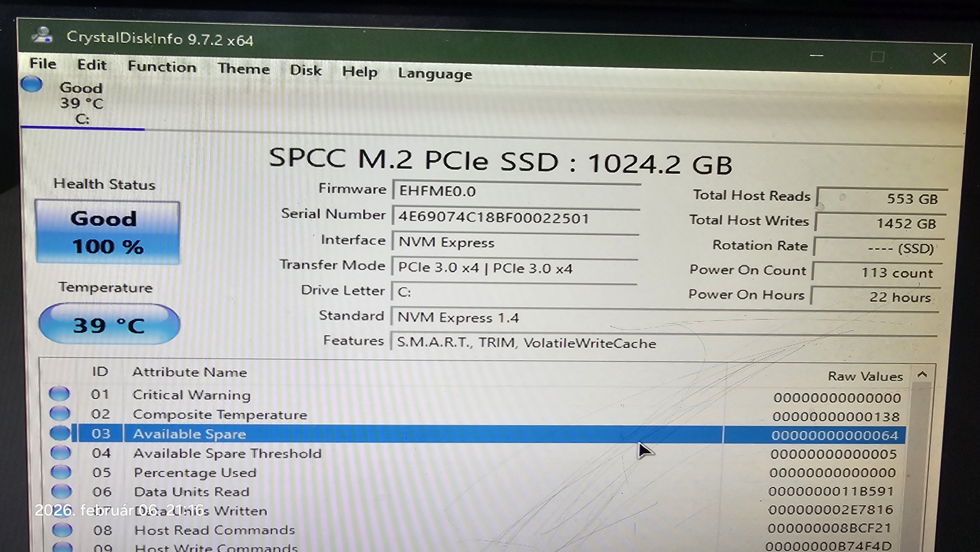This screenshot has width=980, height=552.
Task: Click the CrystalDiskInfo title bar app icon
Action: 42,36
